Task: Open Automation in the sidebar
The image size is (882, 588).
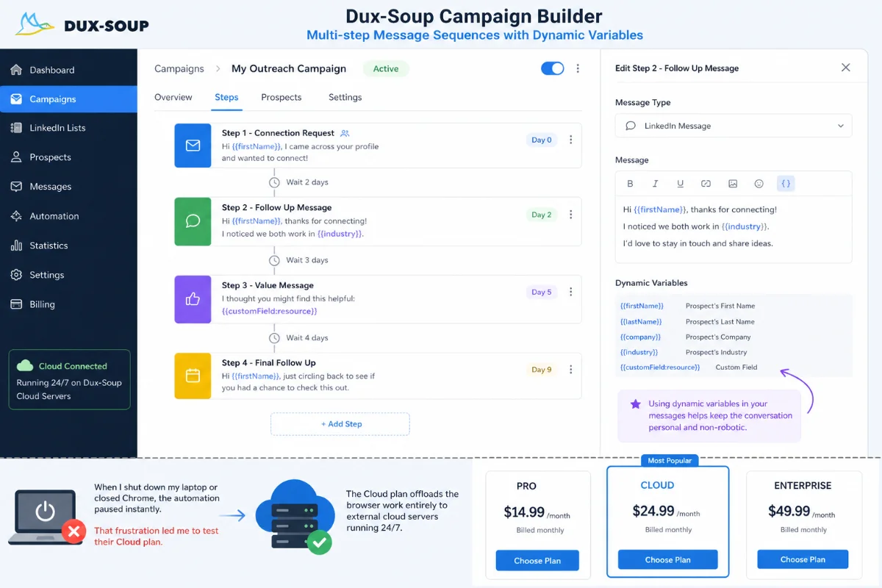Action: tap(68, 216)
